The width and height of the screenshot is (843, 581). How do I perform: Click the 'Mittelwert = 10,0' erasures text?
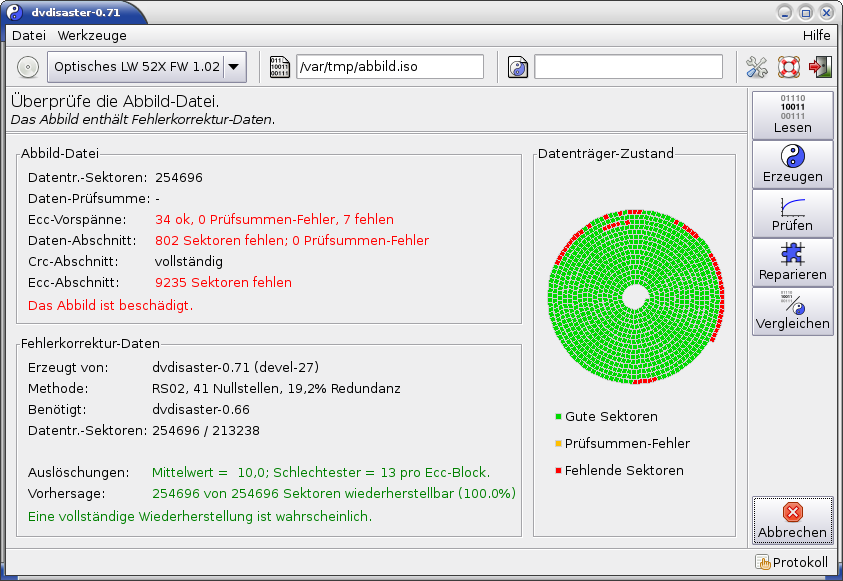pyautogui.click(x=209, y=472)
